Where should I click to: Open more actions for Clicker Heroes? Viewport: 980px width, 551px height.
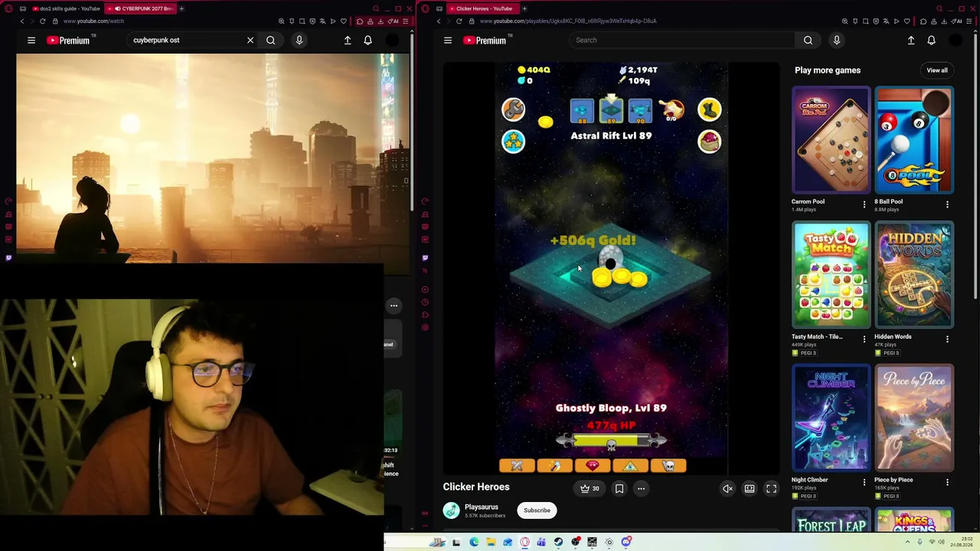(x=642, y=488)
